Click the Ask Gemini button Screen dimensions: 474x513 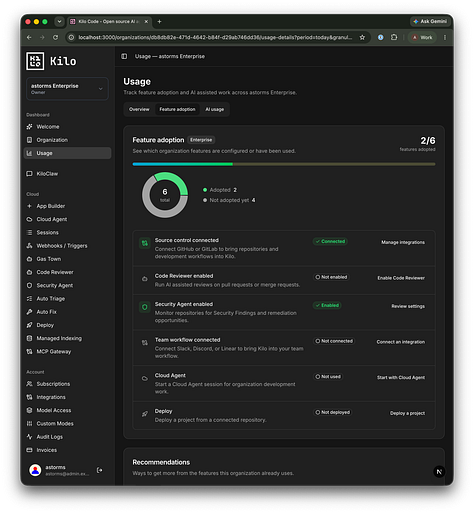[x=430, y=21]
